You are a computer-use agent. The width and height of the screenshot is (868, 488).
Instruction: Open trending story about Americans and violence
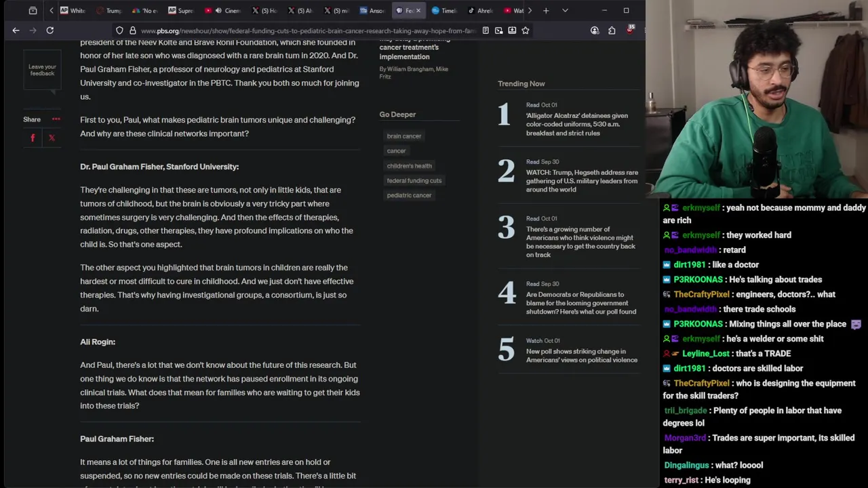580,242
